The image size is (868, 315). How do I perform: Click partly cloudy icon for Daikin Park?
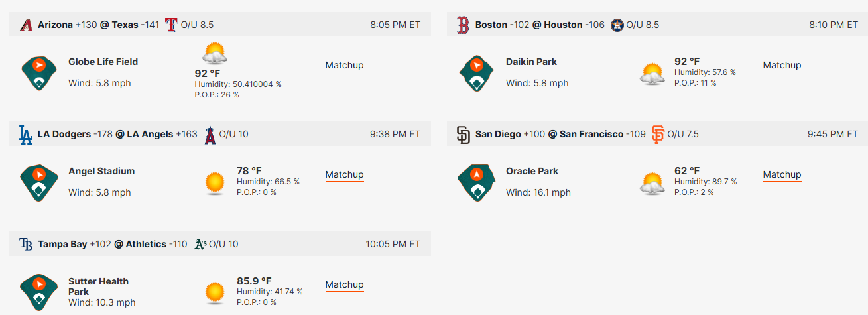coord(652,74)
